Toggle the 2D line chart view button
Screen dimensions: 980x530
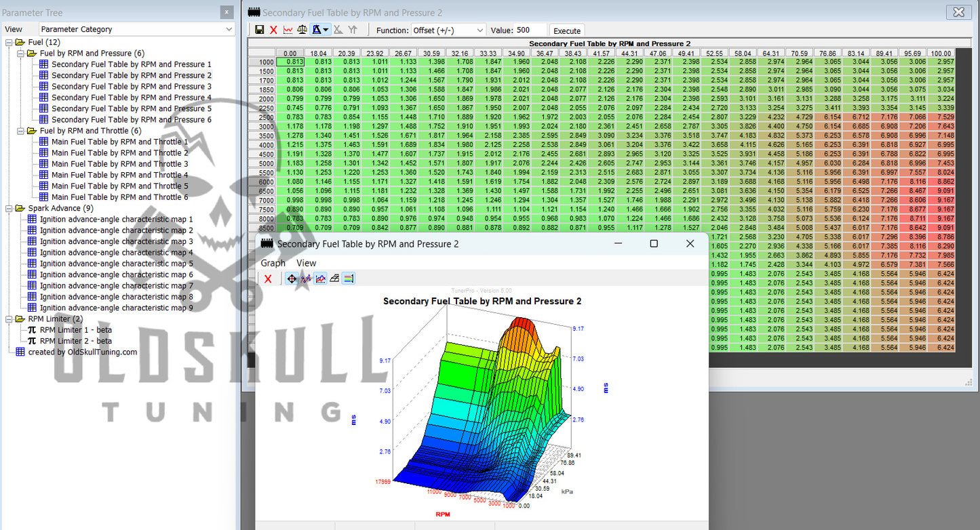tap(320, 279)
